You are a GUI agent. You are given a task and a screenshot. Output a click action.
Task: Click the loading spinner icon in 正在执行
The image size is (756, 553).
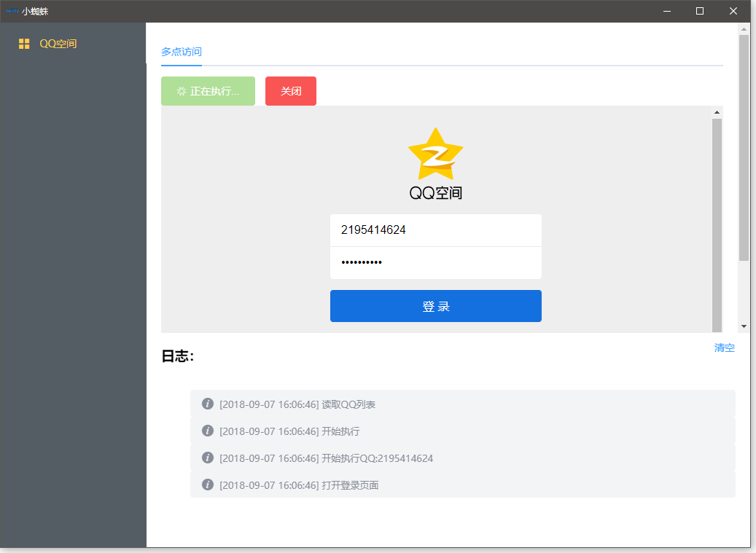pos(182,91)
